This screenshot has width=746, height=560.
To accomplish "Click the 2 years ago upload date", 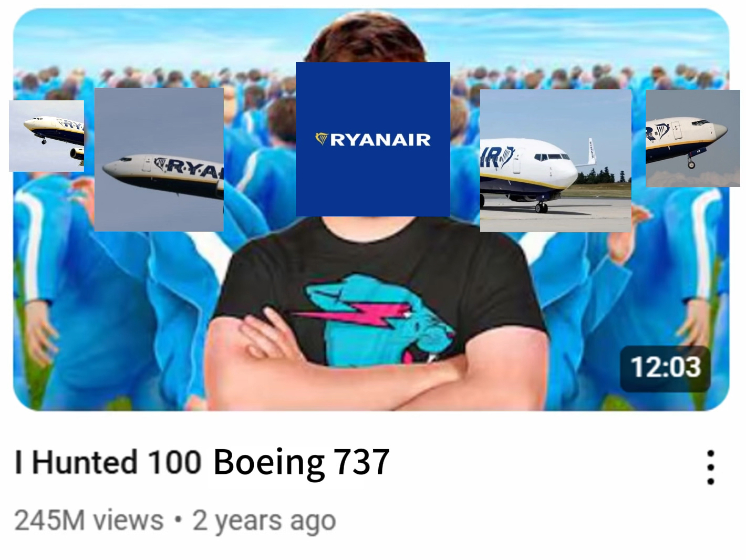I will [x=264, y=521].
